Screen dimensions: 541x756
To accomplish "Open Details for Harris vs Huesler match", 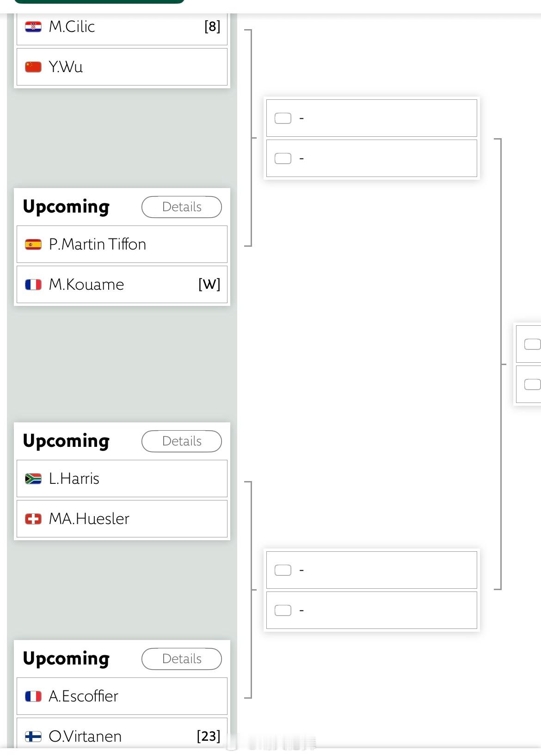I will pyautogui.click(x=182, y=441).
